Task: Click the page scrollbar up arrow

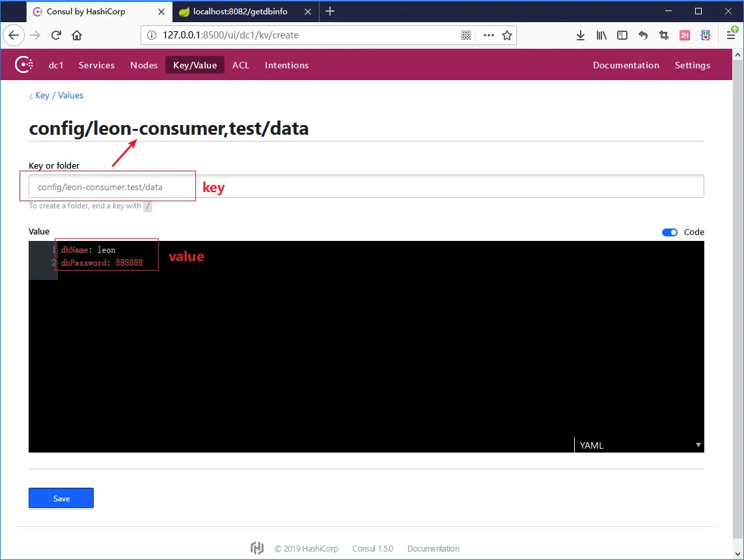Action: point(738,55)
